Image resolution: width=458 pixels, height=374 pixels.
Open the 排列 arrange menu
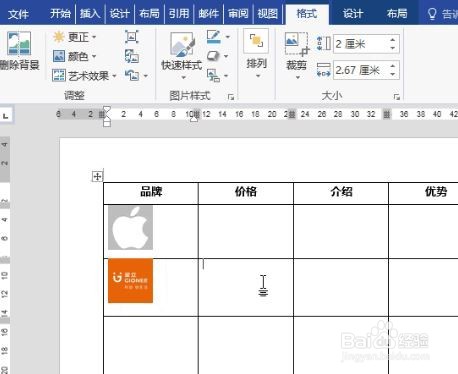(x=256, y=54)
